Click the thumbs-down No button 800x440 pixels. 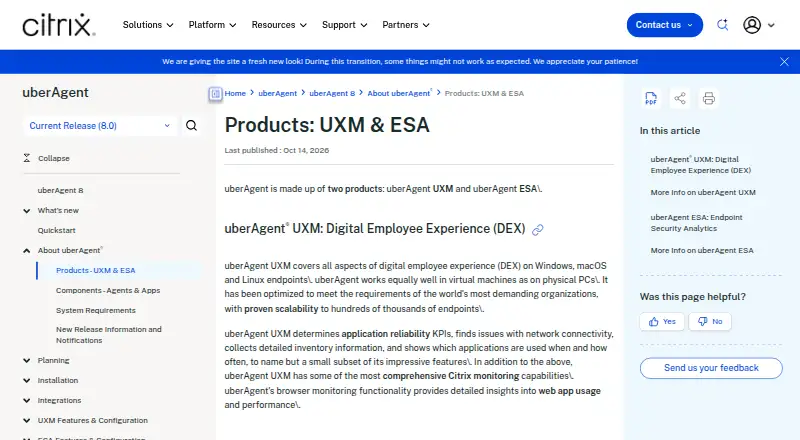(x=710, y=322)
